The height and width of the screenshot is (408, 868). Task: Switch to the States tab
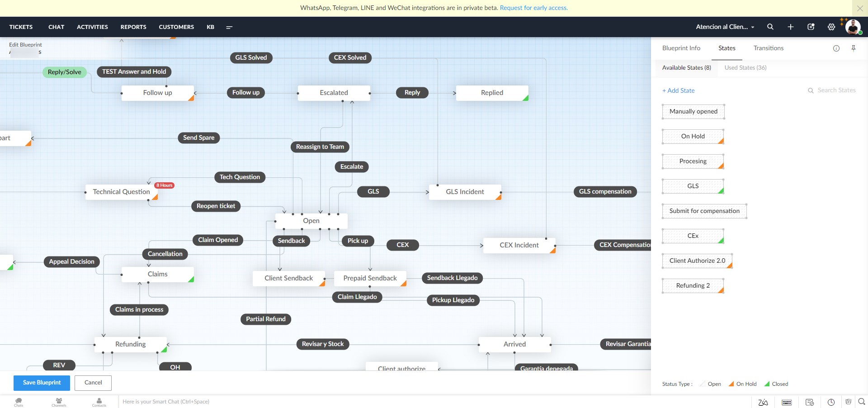tap(727, 48)
